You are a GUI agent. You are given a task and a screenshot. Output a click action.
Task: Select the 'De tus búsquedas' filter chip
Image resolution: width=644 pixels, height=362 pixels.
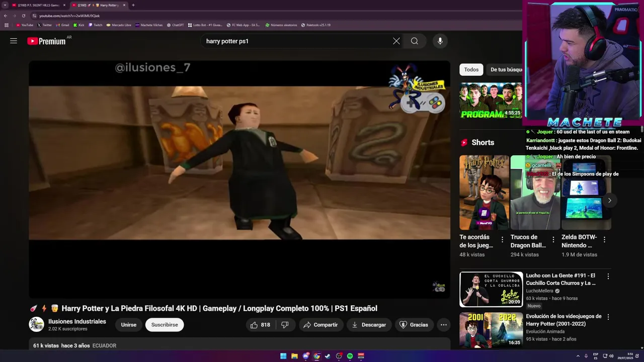pyautogui.click(x=506, y=70)
